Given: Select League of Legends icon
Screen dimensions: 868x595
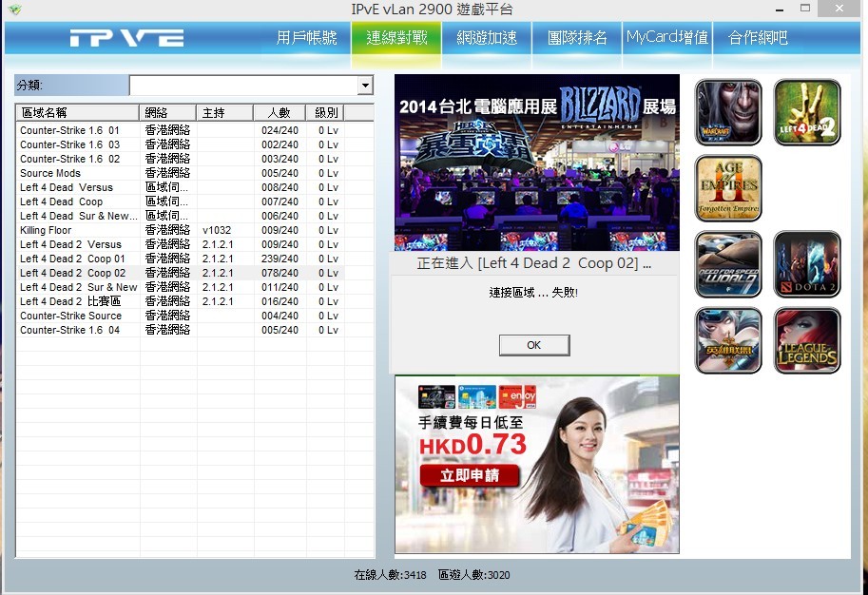Looking at the screenshot, I should click(x=807, y=340).
